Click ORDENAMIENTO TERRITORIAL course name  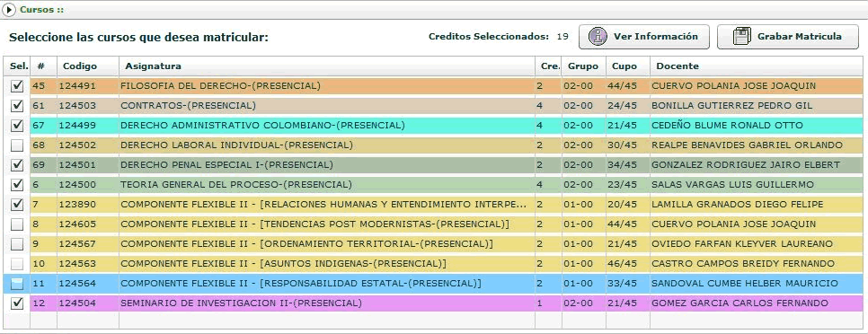point(306,244)
